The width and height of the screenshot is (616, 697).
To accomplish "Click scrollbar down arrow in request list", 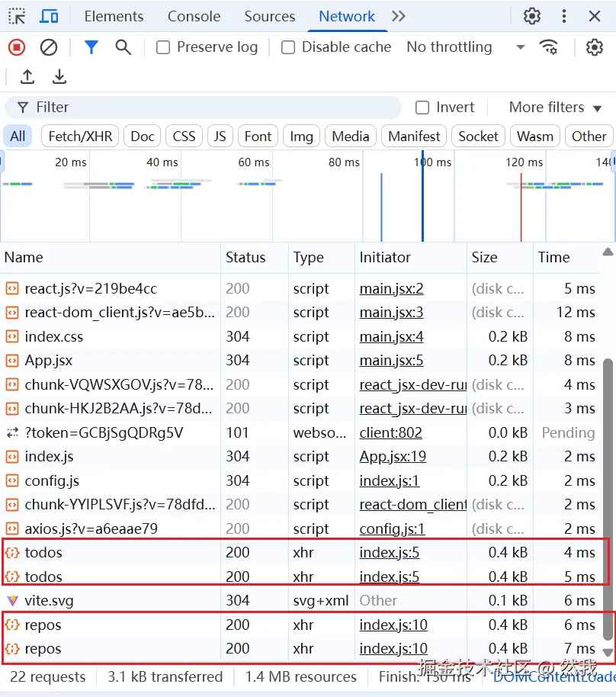I will click(608, 652).
